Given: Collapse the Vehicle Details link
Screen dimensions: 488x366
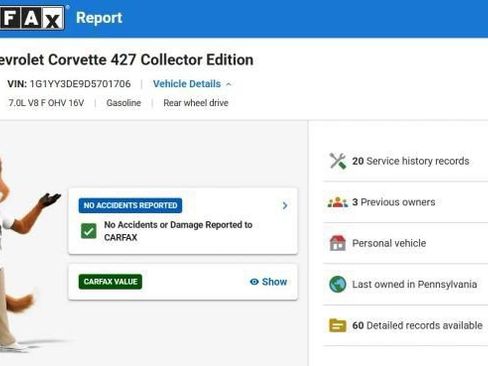Looking at the screenshot, I should (187, 84).
